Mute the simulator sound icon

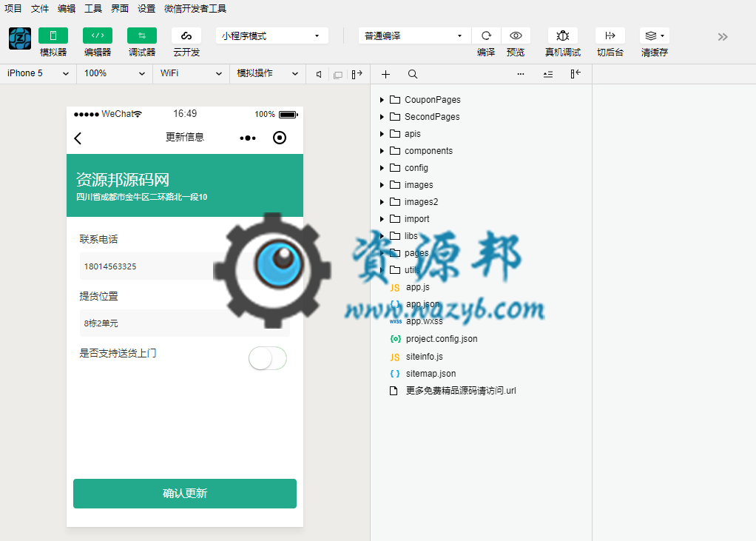(x=319, y=74)
